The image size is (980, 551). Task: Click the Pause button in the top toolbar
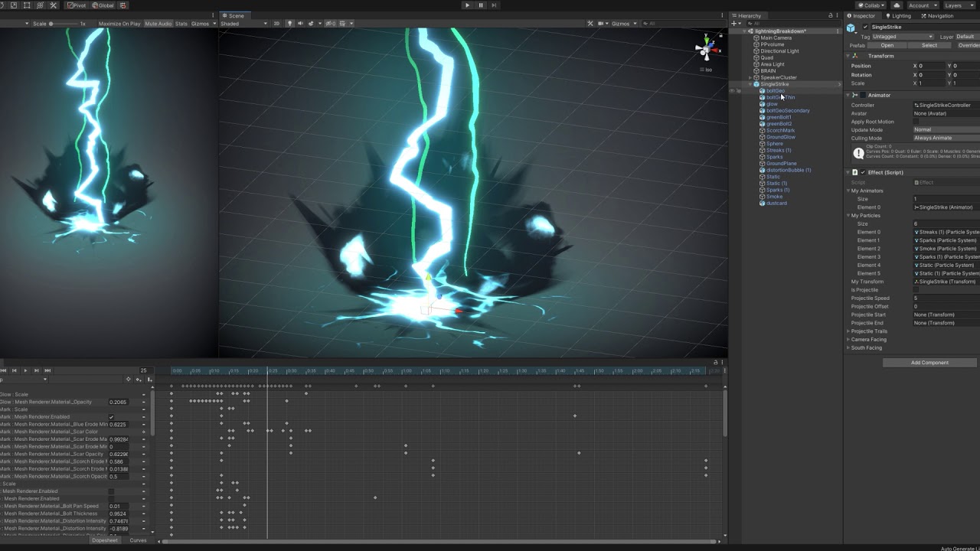tap(481, 5)
